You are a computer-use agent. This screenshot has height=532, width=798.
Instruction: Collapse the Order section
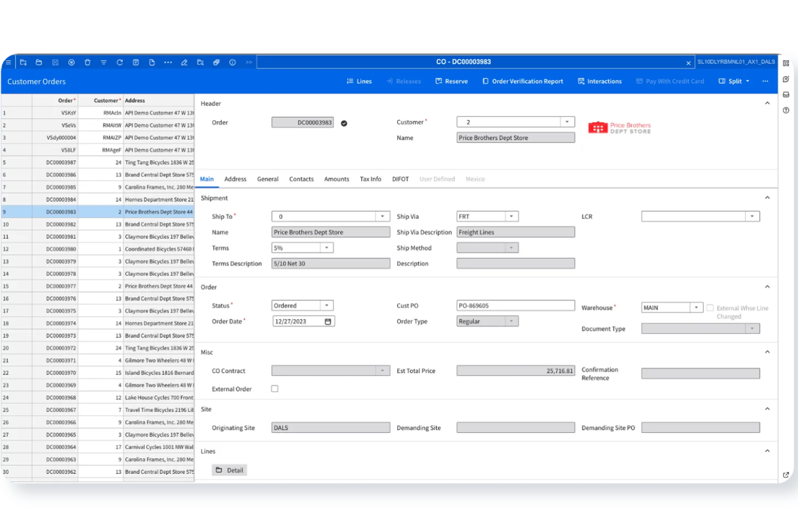[767, 287]
